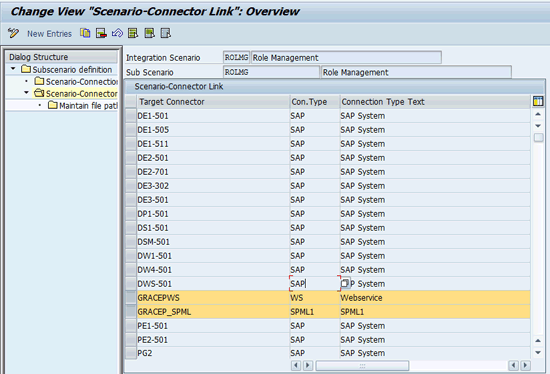Click the Select All toolbar icon

(133, 33)
